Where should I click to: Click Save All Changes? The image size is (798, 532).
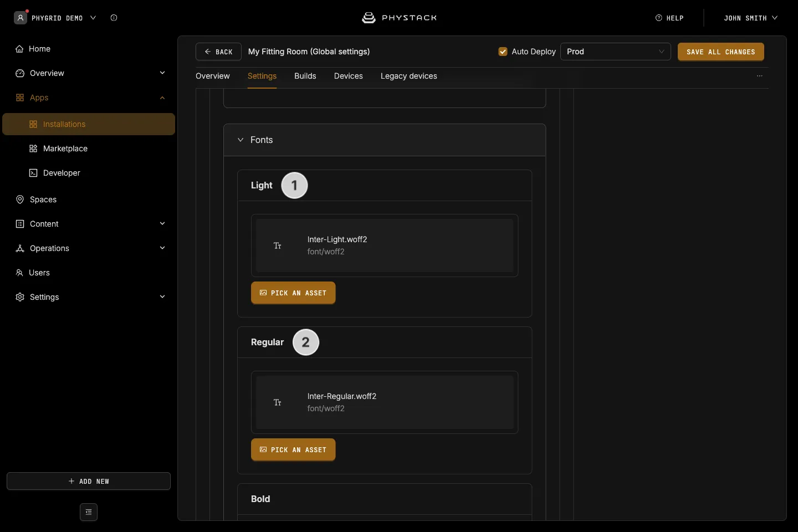point(721,52)
